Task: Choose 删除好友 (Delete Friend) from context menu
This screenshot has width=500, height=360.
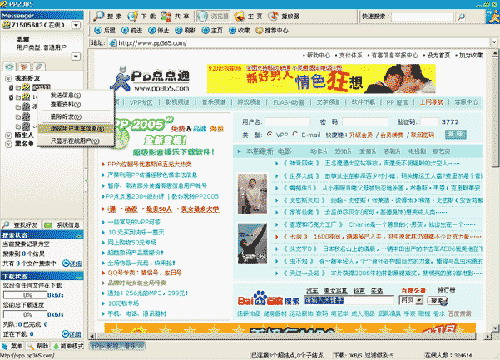Action: point(66,117)
